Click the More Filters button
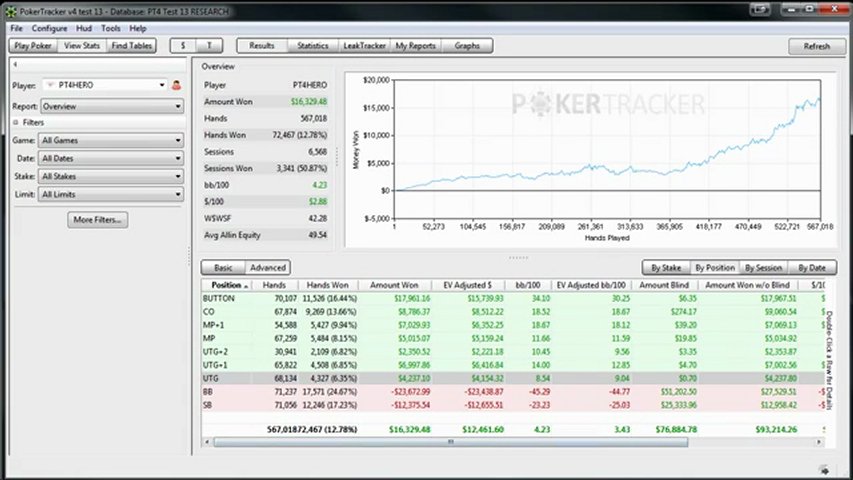The image size is (853, 480). click(97, 220)
